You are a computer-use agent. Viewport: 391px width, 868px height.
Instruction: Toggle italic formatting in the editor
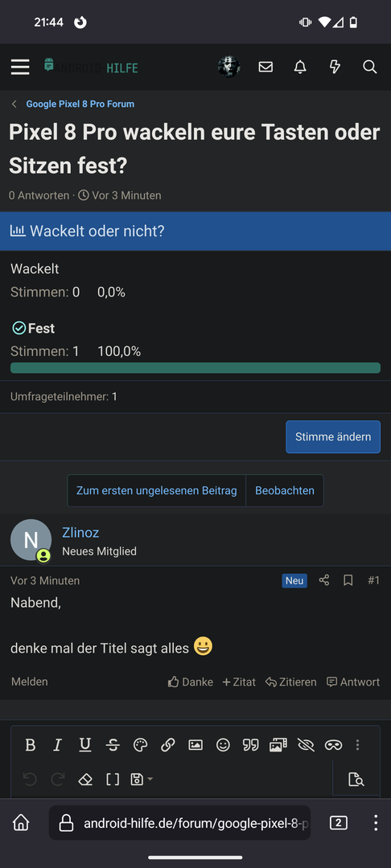point(57,745)
